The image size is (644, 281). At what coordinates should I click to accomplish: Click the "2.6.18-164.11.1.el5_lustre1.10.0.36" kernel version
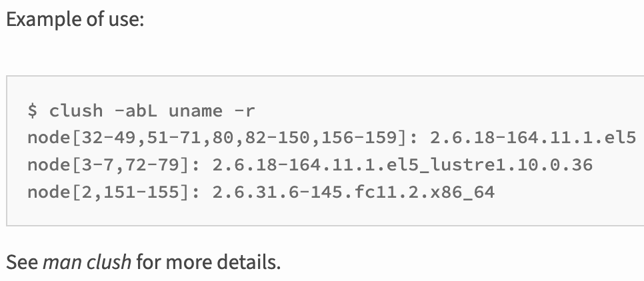point(402,165)
